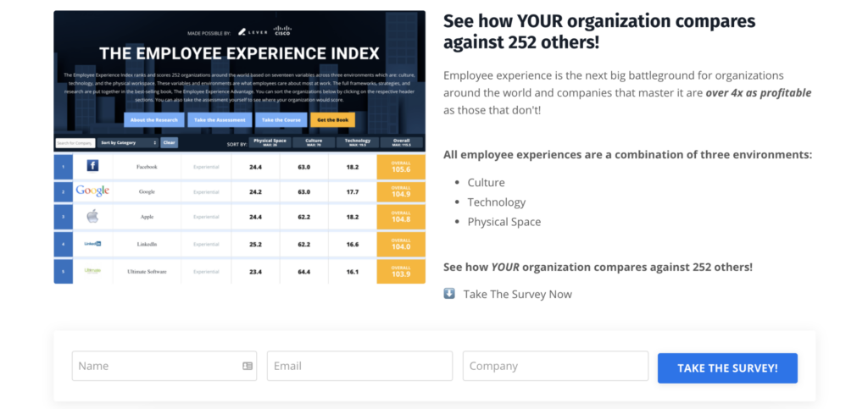The image size is (868, 409).
Task: Click the Cisco logo in the header
Action: click(281, 31)
